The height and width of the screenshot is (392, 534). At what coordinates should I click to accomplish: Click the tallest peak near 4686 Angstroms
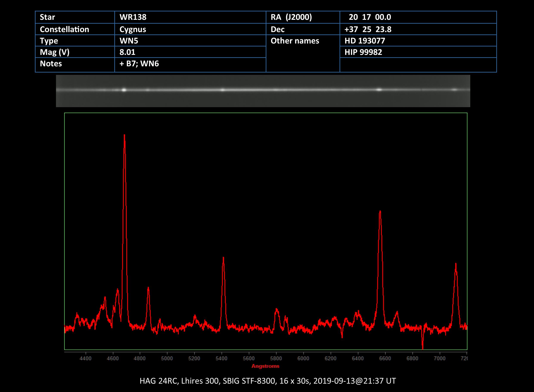pos(124,136)
